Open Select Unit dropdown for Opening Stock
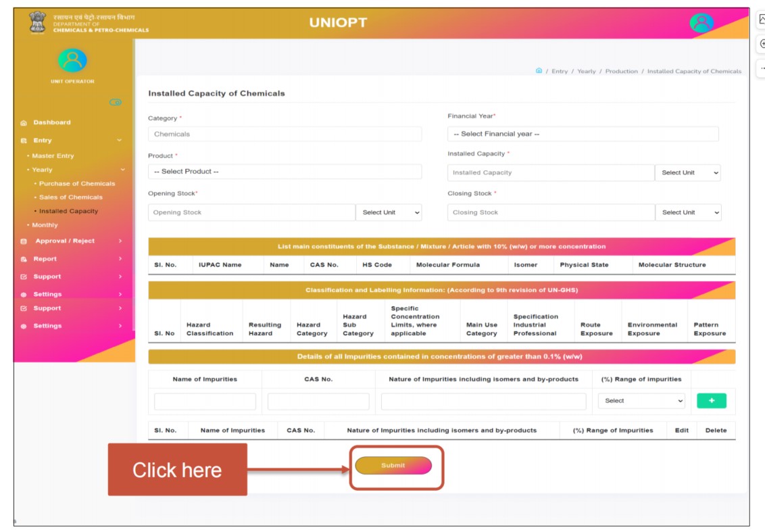 coord(389,212)
